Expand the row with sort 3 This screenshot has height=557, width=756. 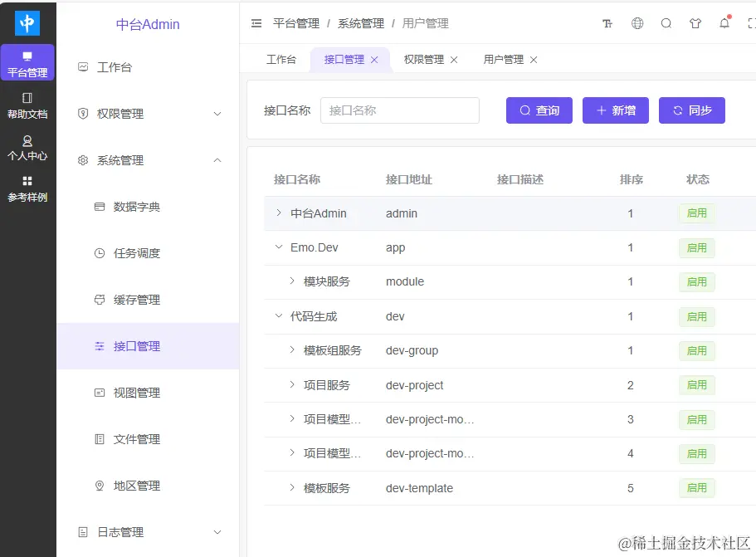(x=292, y=418)
